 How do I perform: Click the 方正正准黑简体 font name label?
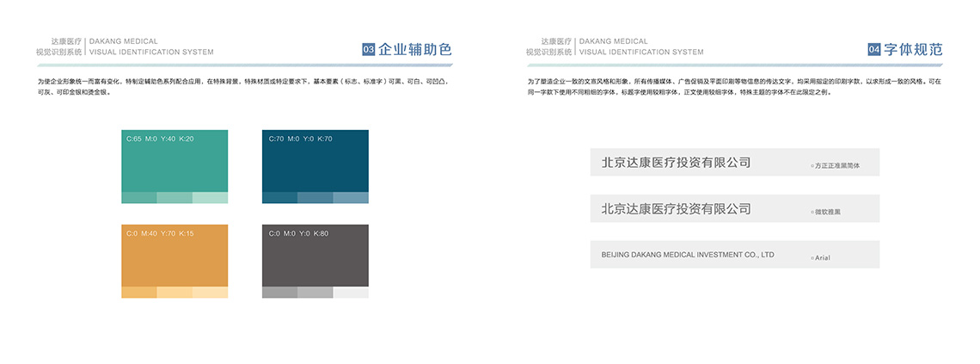[838, 166]
